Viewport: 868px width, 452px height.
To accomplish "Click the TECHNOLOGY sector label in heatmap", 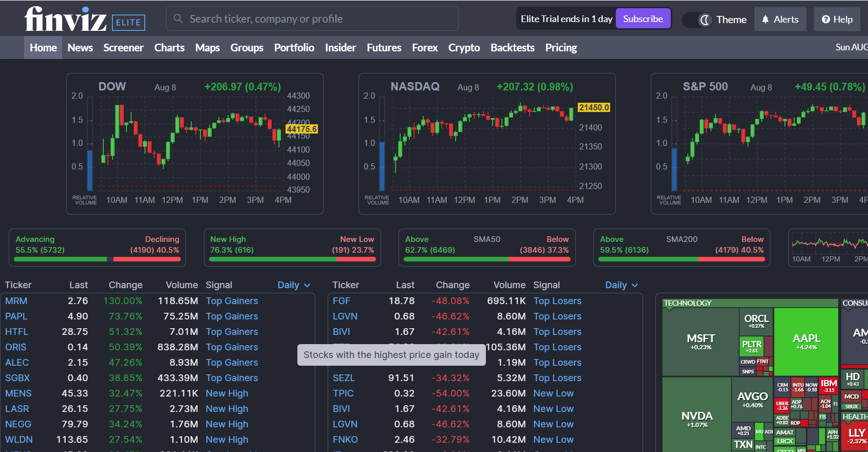I will pos(688,303).
